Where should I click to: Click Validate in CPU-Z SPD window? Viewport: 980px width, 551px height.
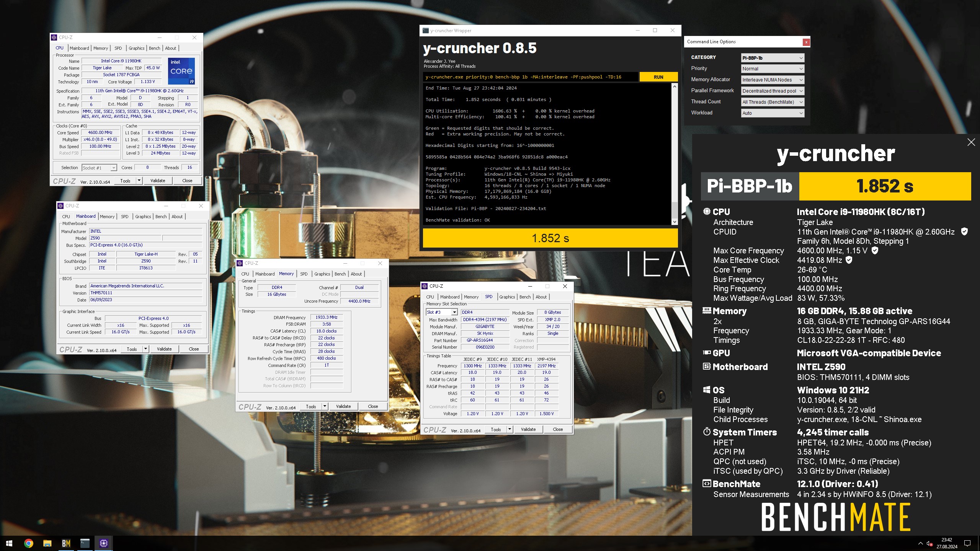[528, 429]
